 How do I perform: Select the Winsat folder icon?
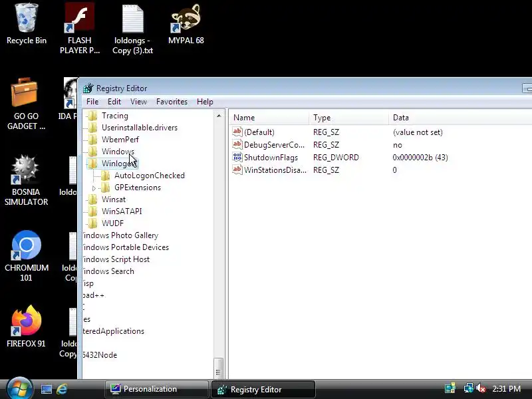point(92,199)
